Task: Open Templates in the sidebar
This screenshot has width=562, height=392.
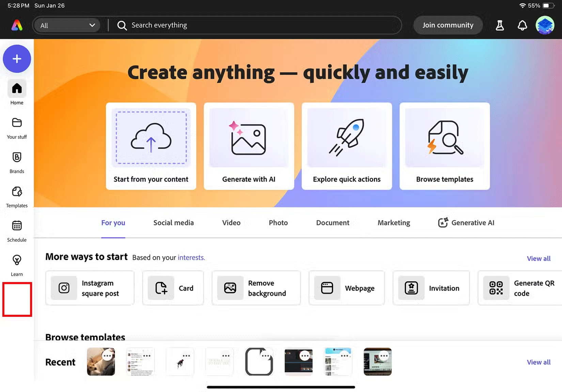Action: (16, 195)
